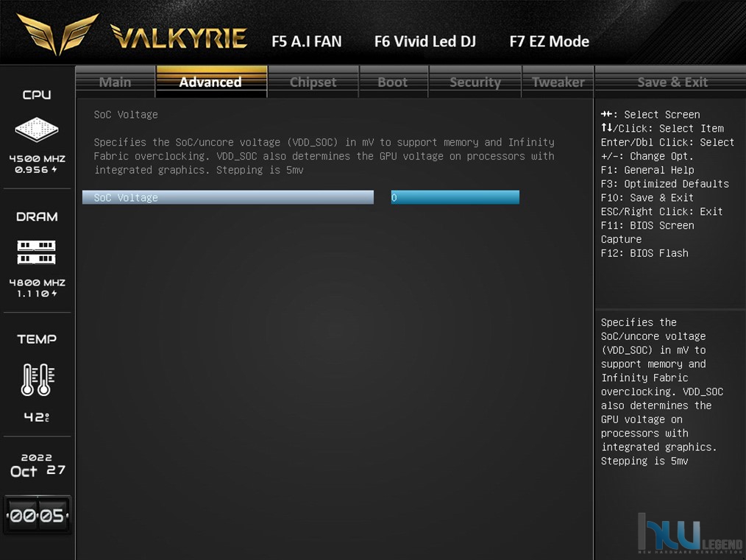Launch F6 Vivid Led DJ
746x560 pixels.
click(424, 41)
